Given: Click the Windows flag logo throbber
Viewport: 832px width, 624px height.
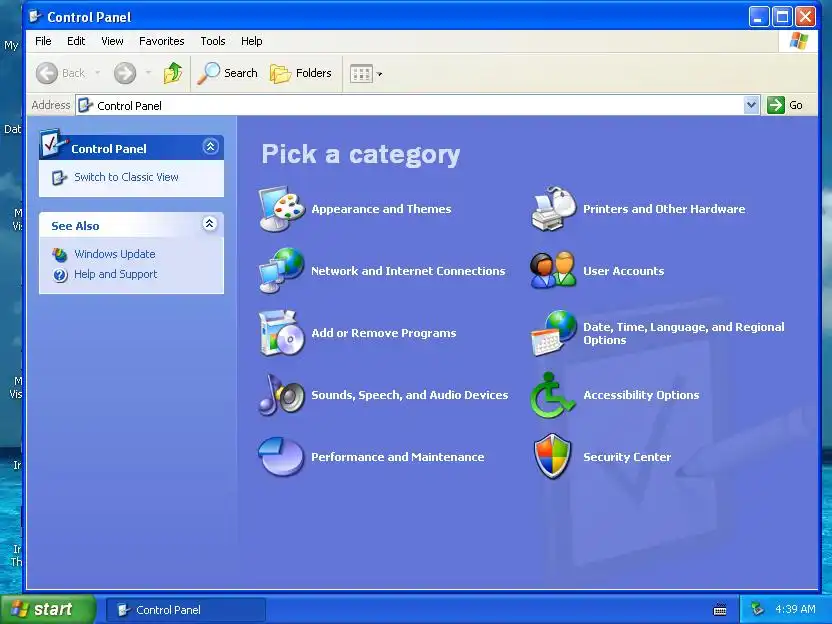Looking at the screenshot, I should (798, 41).
